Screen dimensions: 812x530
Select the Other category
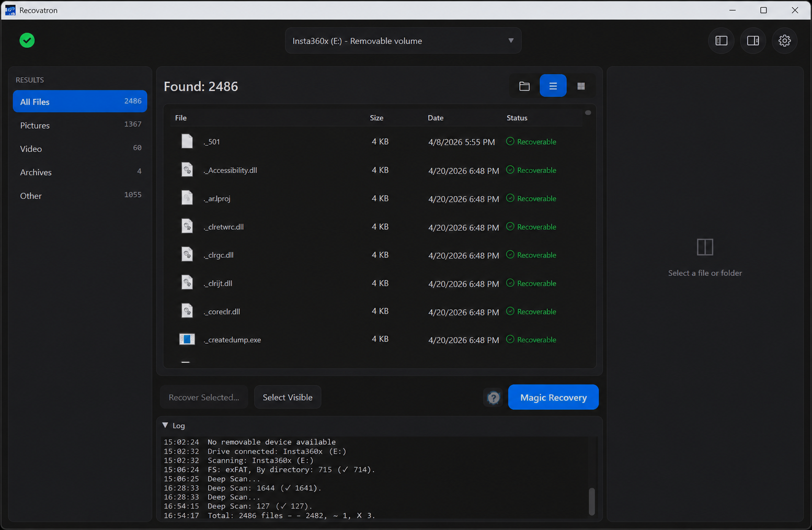[x=80, y=196]
